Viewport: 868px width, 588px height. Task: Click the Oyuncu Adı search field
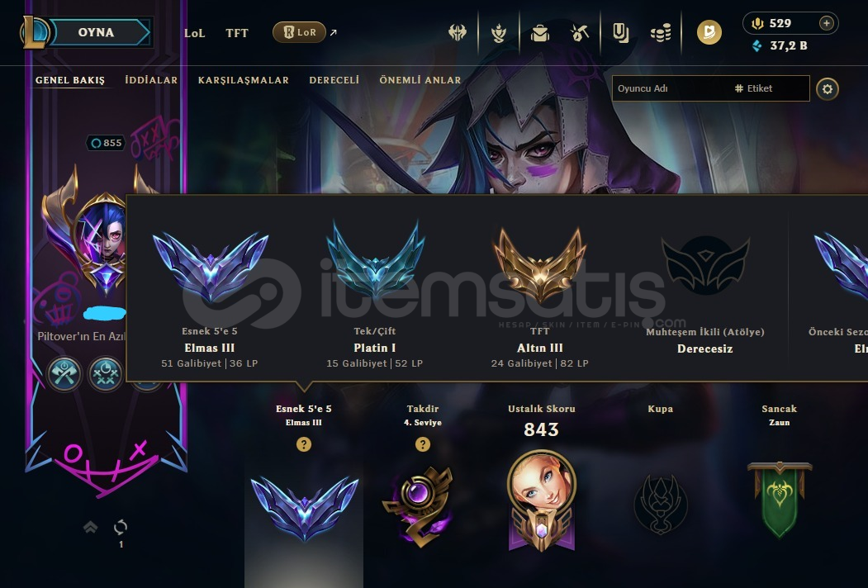pos(670,88)
